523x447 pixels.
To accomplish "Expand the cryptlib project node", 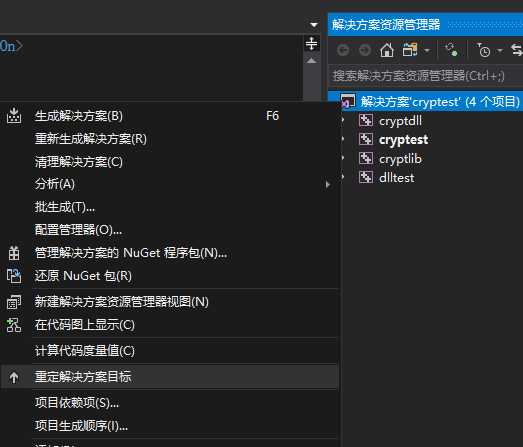I will tap(343, 158).
